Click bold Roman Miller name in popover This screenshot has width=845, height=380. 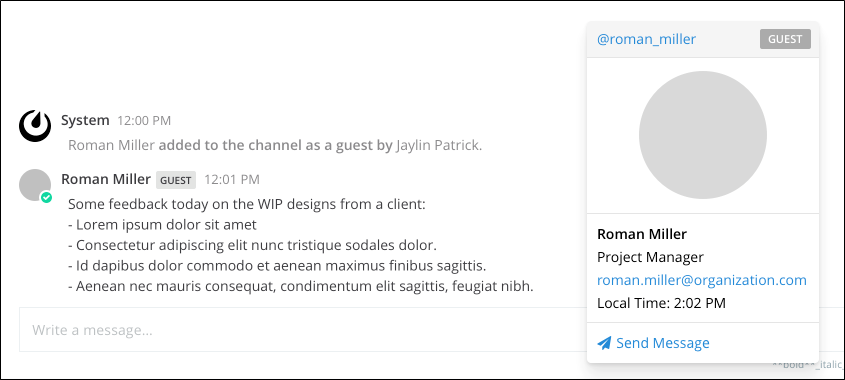642,234
